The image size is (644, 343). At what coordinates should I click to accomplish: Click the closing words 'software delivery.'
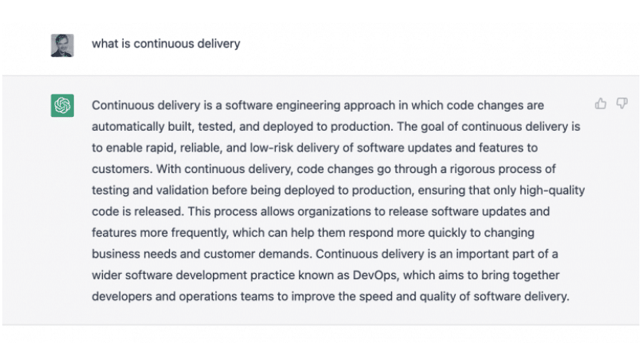point(521,296)
